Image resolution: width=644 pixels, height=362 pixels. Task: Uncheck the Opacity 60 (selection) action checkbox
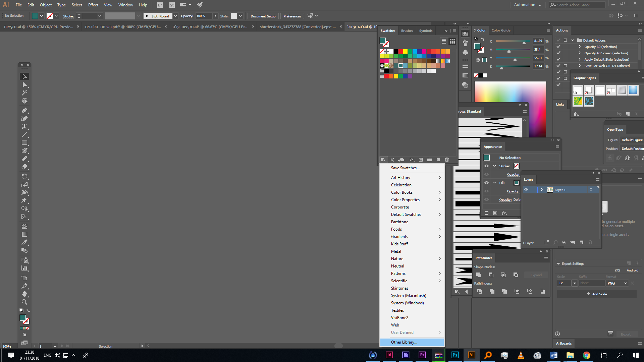point(558,47)
